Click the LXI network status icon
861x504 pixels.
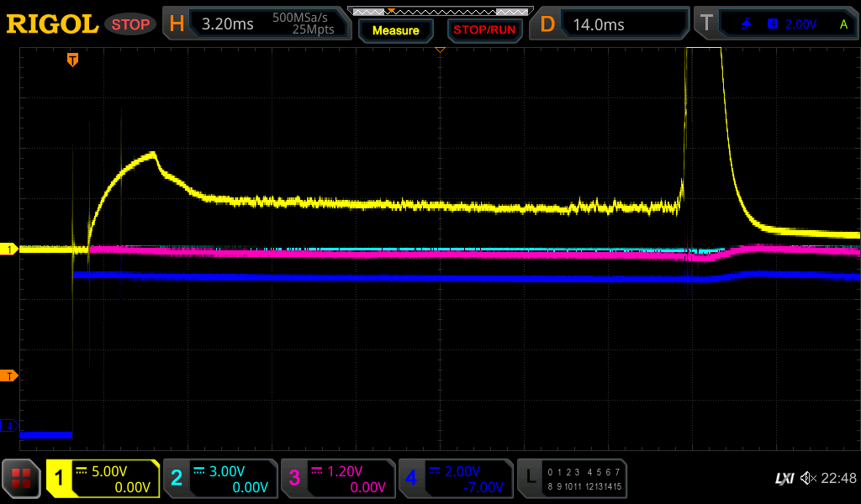tap(784, 478)
